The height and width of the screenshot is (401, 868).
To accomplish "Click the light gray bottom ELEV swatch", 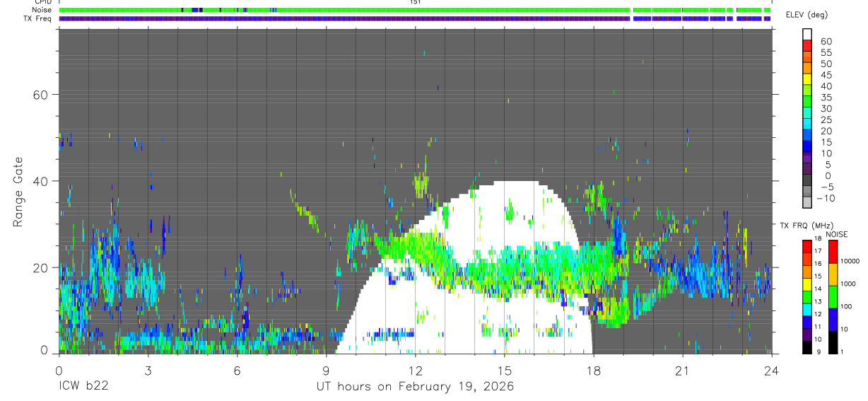I will [x=807, y=202].
